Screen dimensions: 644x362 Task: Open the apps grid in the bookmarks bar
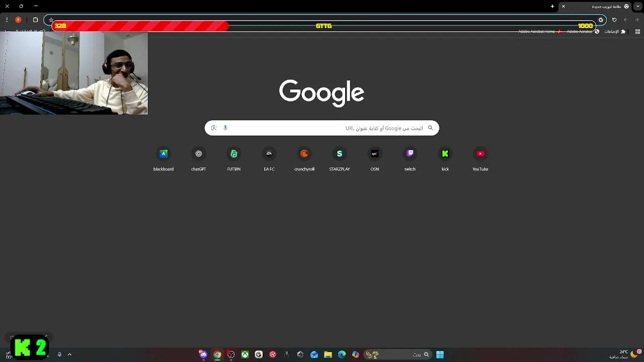pos(637,32)
